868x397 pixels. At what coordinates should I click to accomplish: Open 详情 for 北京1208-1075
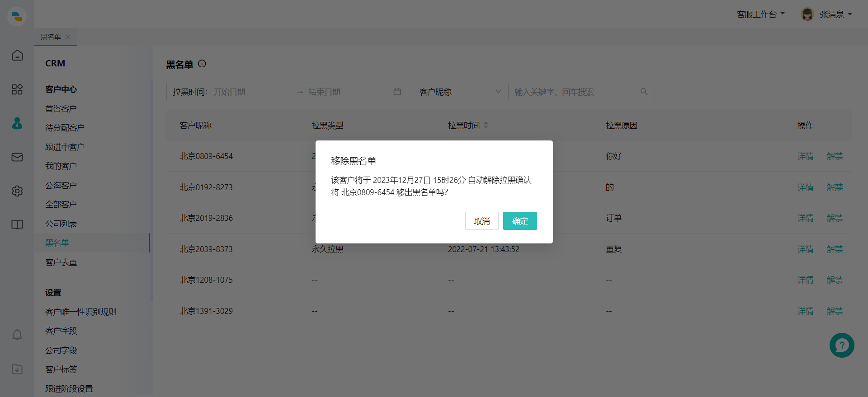click(x=805, y=280)
